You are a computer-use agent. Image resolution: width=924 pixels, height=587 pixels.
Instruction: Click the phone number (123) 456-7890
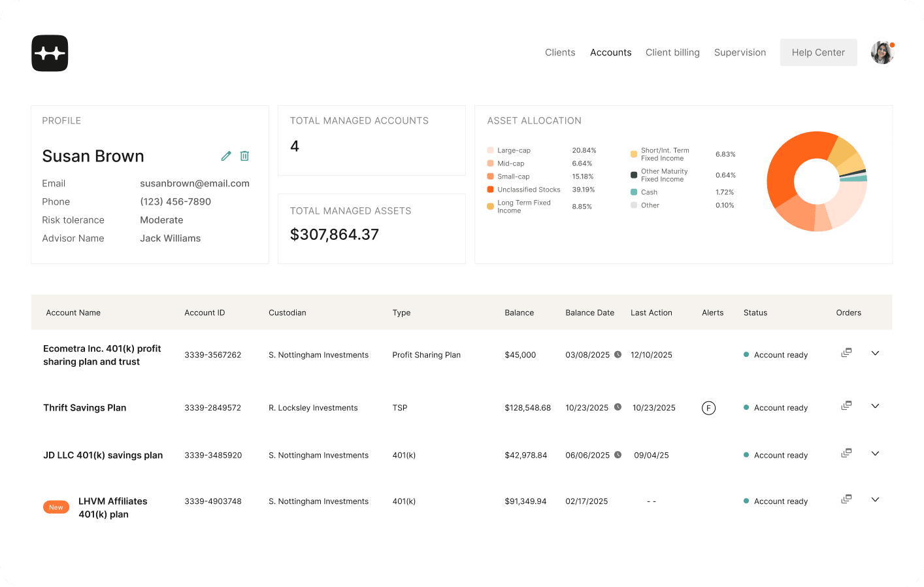176,202
